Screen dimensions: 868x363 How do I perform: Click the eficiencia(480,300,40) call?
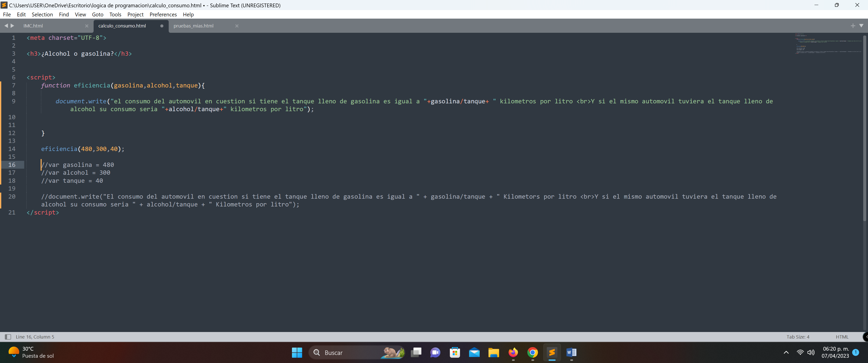pyautogui.click(x=83, y=149)
